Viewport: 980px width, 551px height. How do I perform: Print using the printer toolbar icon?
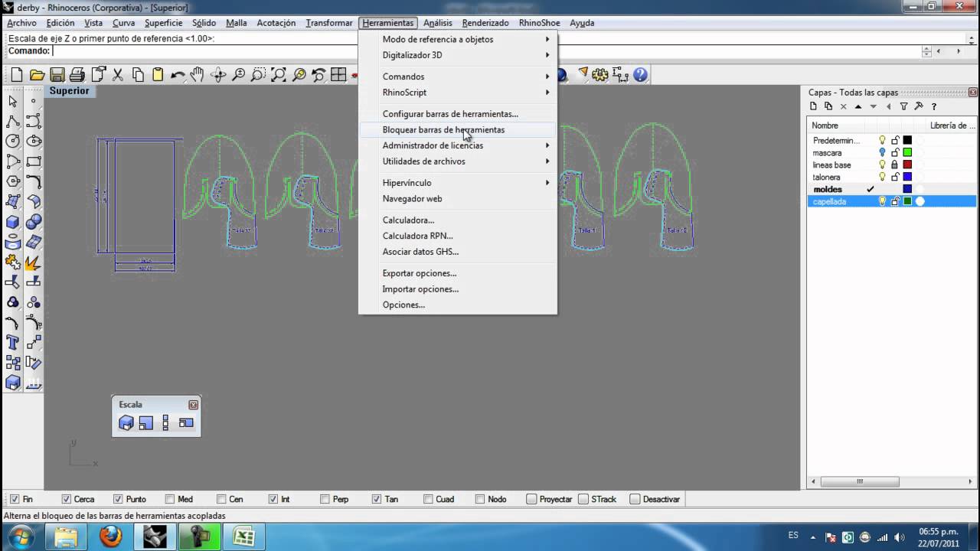(77, 75)
